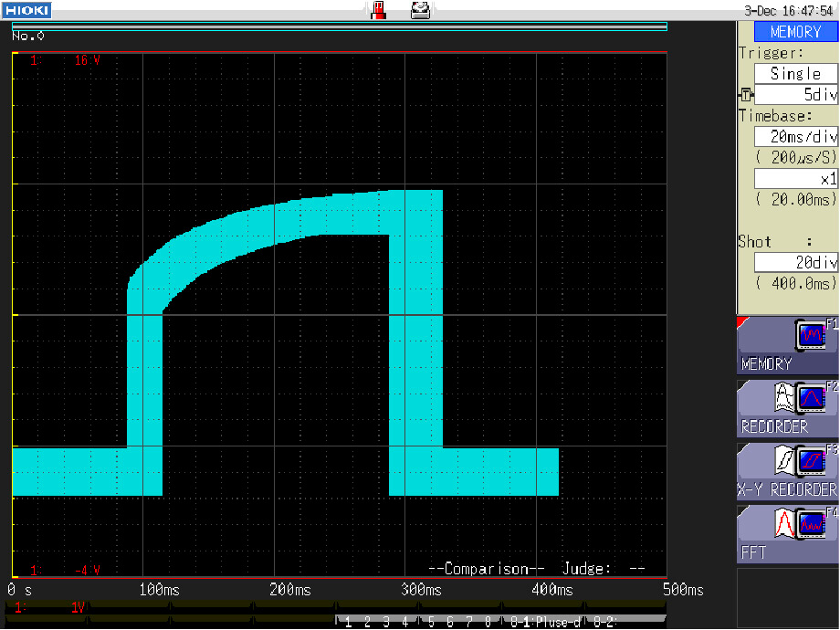Click the trigger position T marker icon
Image resolution: width=840 pixels, height=630 pixels.
[x=746, y=95]
